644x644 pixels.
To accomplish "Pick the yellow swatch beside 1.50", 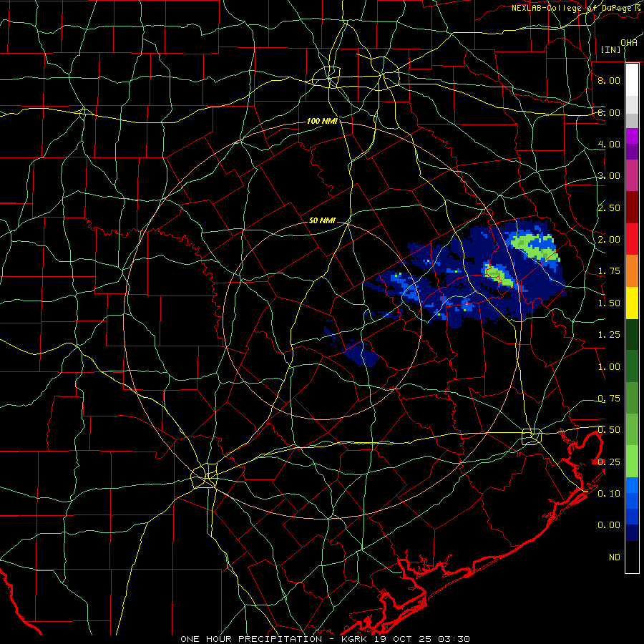I will [x=632, y=303].
